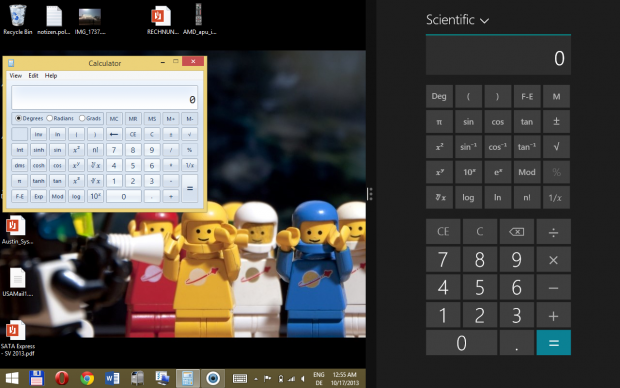620x388 pixels.
Task: Show hidden system tray icons
Action: [256, 379]
